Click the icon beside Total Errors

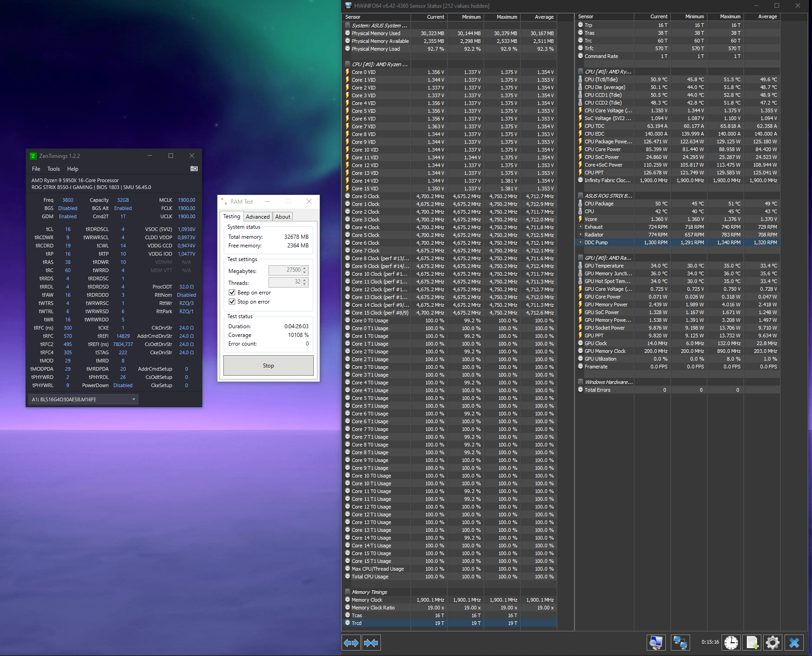580,390
